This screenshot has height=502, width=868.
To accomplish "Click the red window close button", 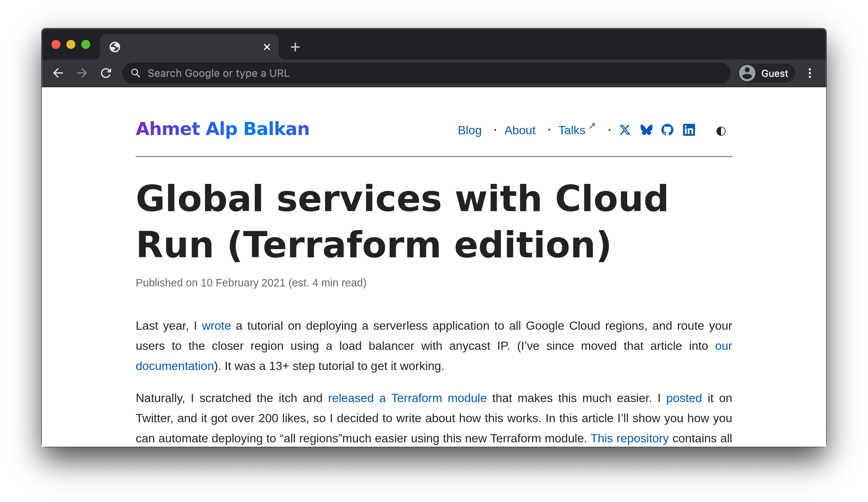I will [56, 44].
